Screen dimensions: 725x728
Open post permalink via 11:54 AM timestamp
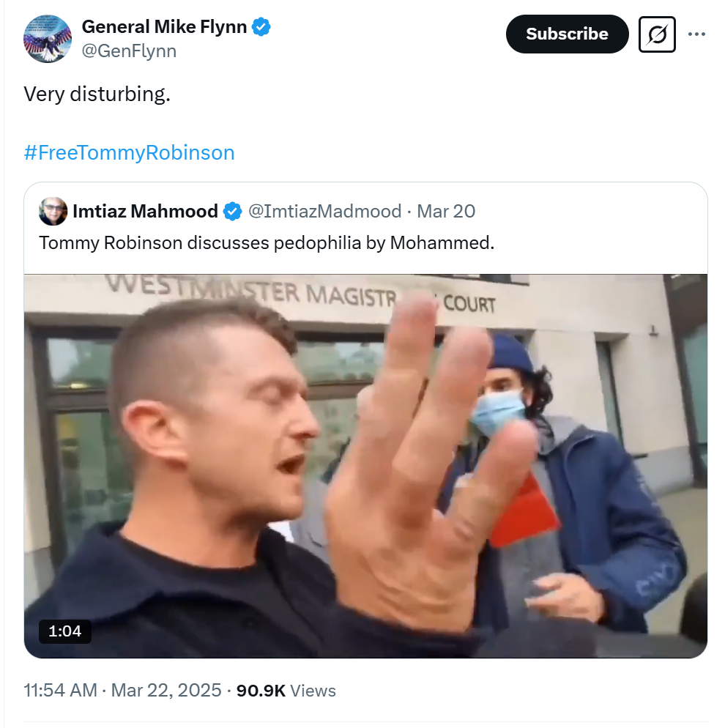point(60,690)
